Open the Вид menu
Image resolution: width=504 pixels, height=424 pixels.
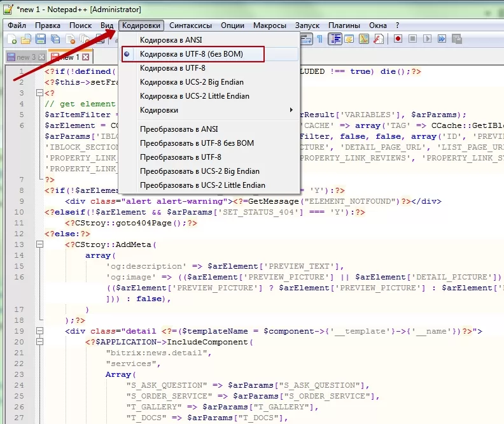[107, 25]
